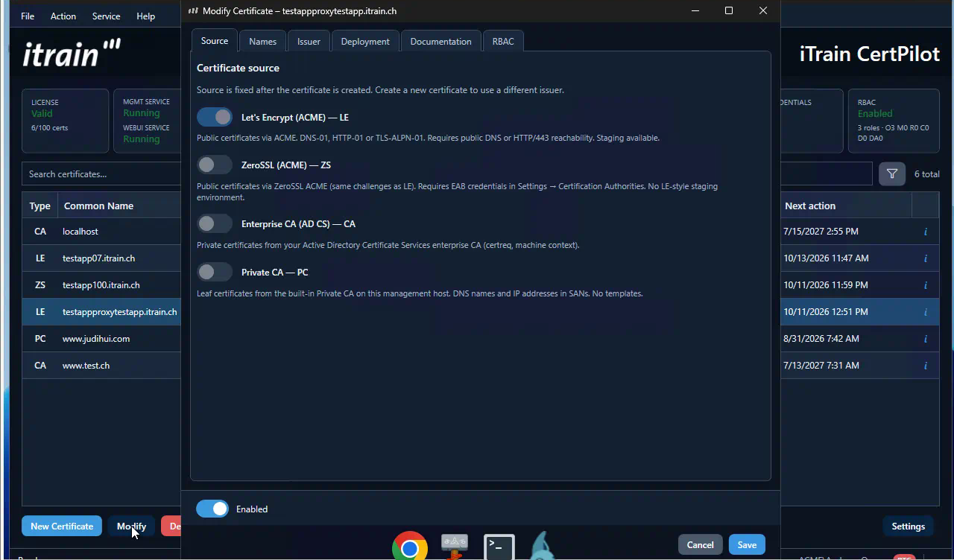954x560 pixels.
Task: Open the Action menu
Action: [x=63, y=16]
